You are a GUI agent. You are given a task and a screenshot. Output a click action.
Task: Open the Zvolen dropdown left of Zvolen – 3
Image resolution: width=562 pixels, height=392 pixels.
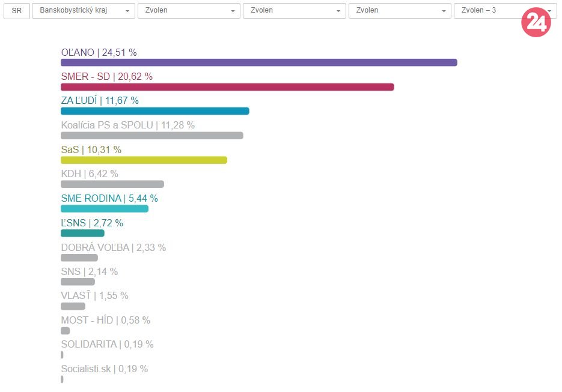point(400,11)
